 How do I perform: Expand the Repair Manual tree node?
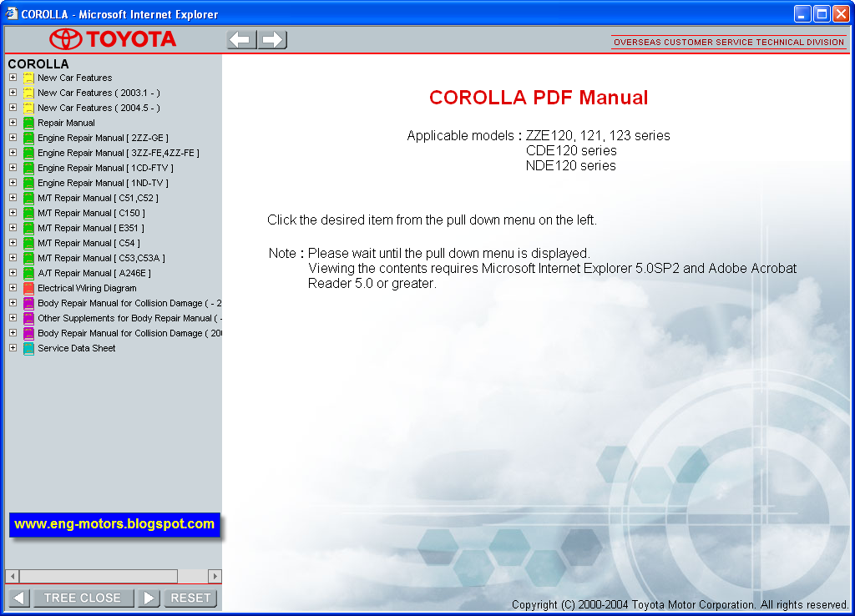[x=12, y=123]
